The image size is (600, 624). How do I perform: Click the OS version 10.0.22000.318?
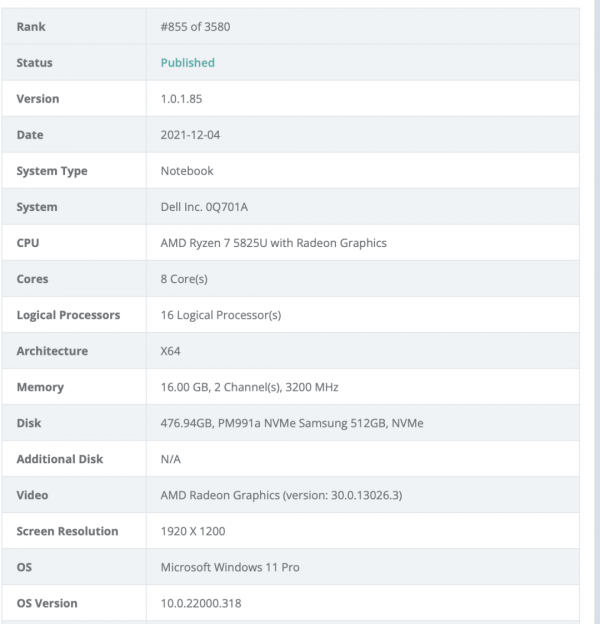201,603
